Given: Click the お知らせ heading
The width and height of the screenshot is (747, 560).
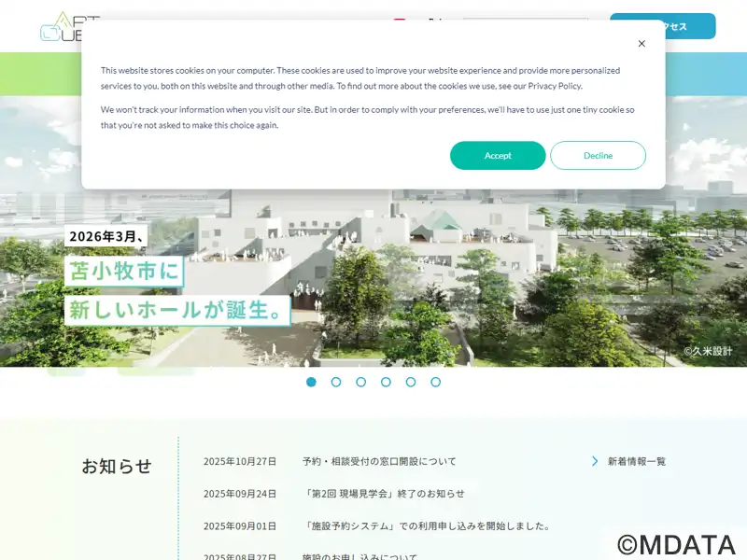Looking at the screenshot, I should pos(117,466).
